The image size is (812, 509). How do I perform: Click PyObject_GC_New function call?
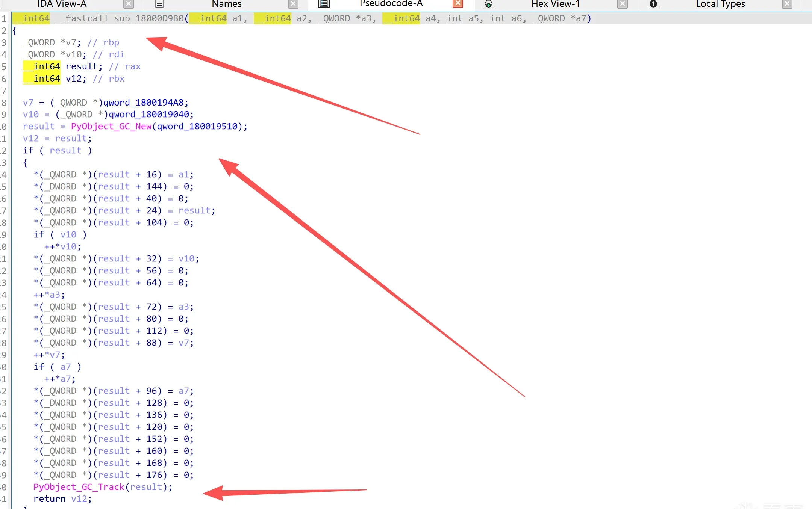pos(111,127)
